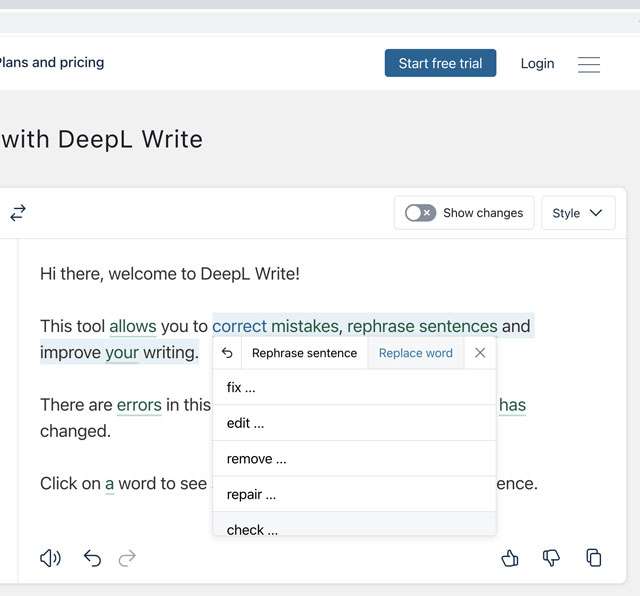The image size is (640, 596).
Task: Give thumbs down feedback
Action: tap(551, 558)
